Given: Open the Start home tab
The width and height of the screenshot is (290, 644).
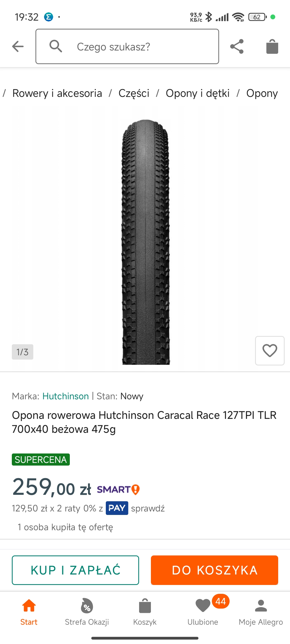Looking at the screenshot, I should coord(29,612).
